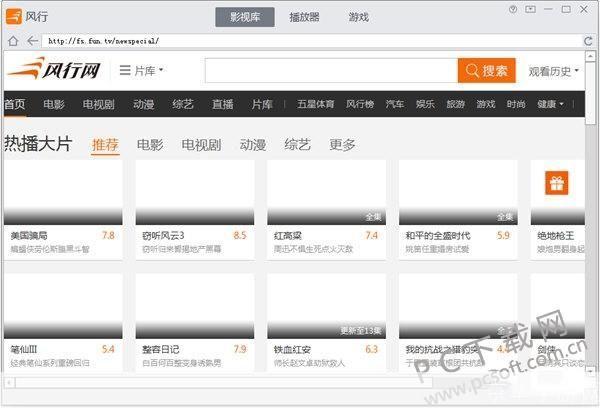
Task: Expand the 片库 dropdown menu
Action: 141,70
